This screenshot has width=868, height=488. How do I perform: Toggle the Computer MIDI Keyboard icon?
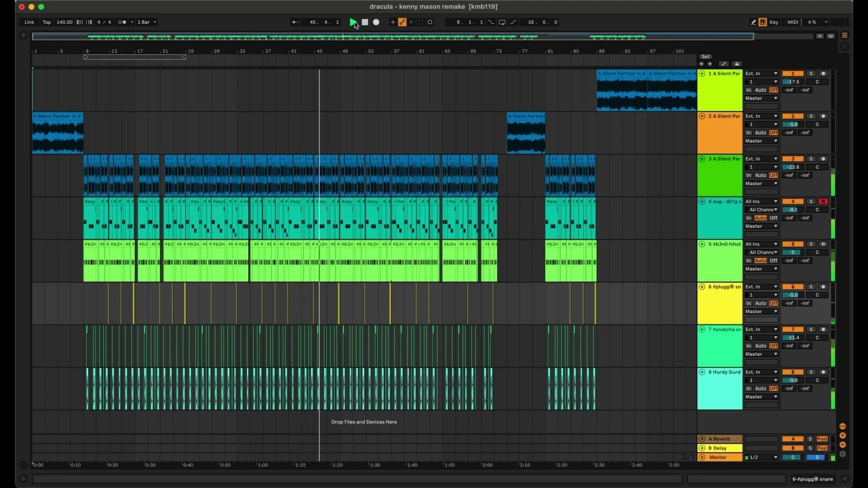[x=762, y=22]
